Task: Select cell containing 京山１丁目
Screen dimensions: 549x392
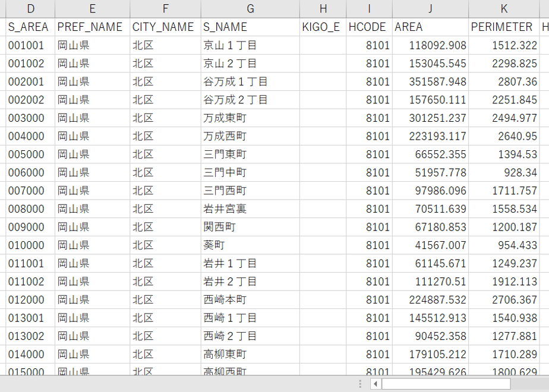Action: (250, 45)
